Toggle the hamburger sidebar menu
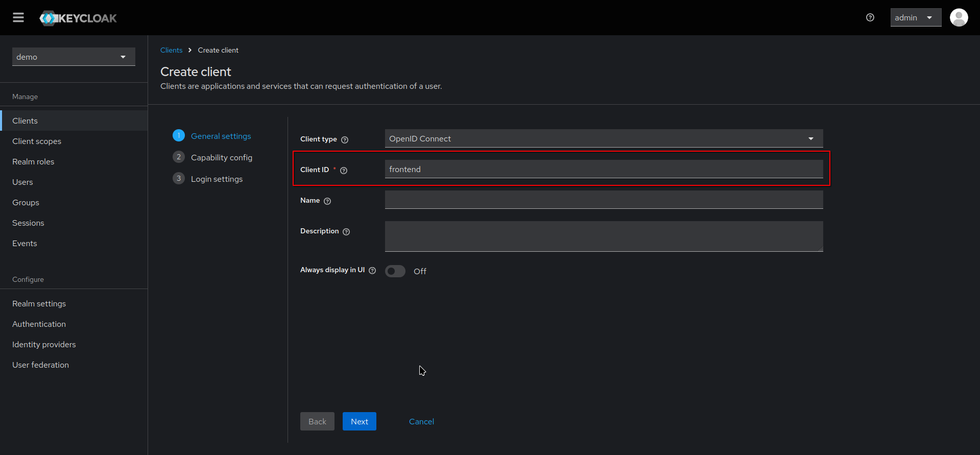 tap(18, 18)
